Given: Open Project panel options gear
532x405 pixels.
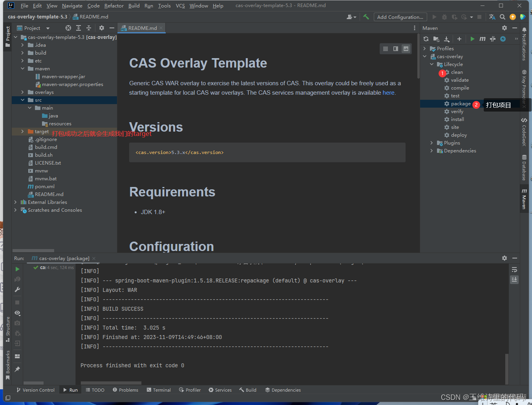Looking at the screenshot, I should tap(102, 28).
